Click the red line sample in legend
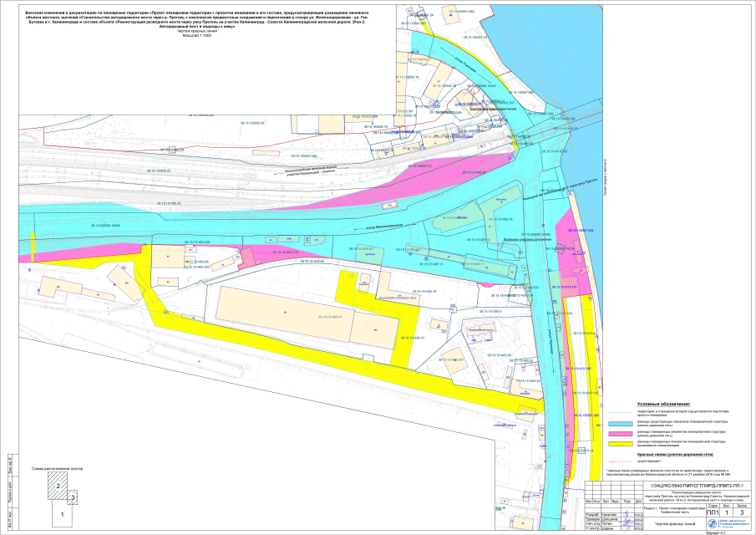Viewport: 756px width, 535px height. (x=622, y=460)
